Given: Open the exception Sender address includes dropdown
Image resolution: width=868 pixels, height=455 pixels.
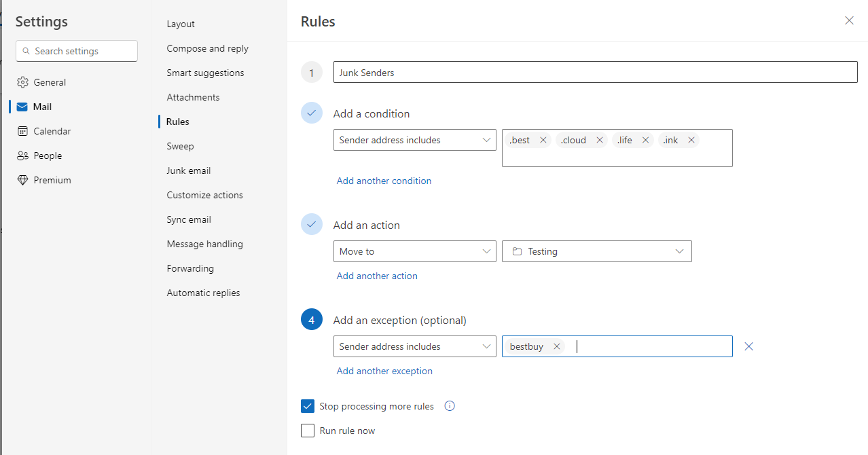Looking at the screenshot, I should point(415,346).
